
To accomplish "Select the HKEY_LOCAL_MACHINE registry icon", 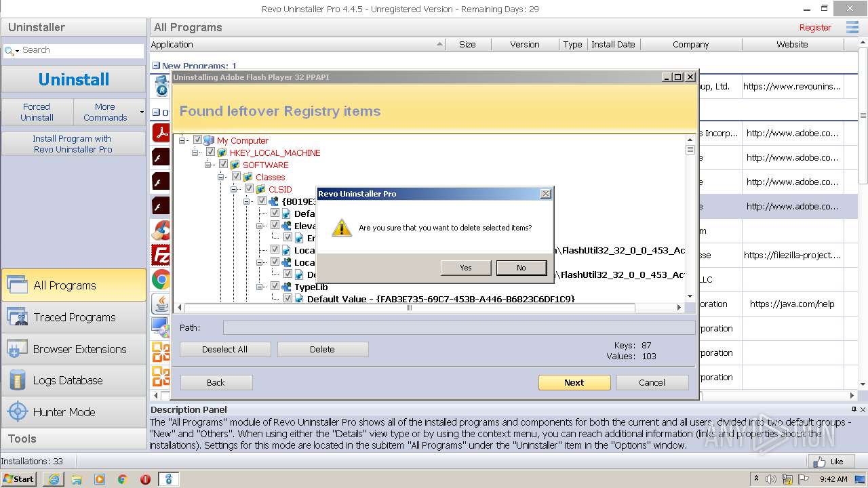I will pyautogui.click(x=222, y=152).
